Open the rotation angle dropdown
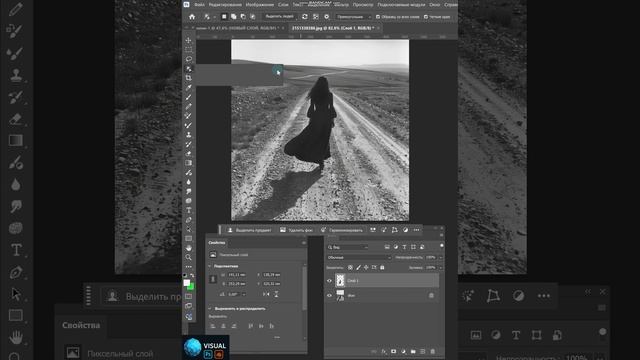 244,294
